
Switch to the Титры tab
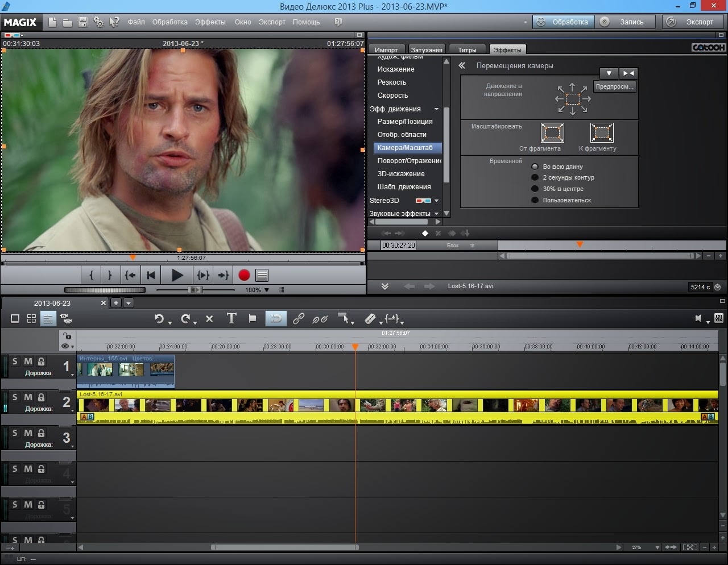tap(468, 49)
